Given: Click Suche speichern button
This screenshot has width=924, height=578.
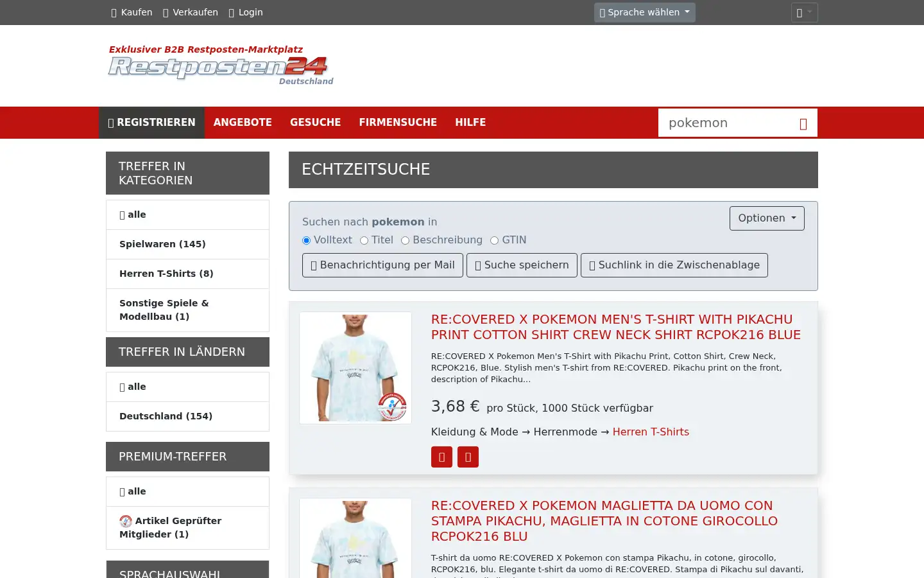Looking at the screenshot, I should point(522,265).
